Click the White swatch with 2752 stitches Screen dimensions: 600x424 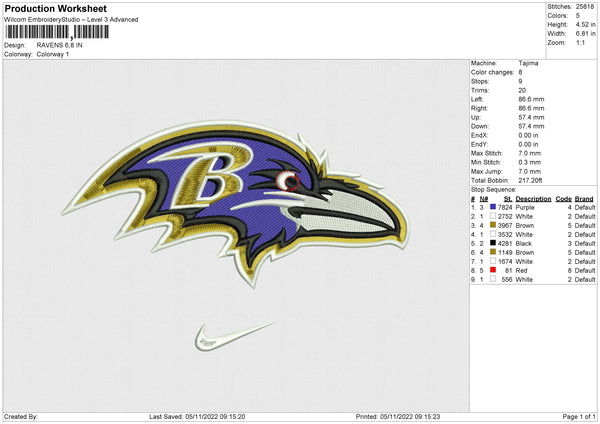pos(493,216)
